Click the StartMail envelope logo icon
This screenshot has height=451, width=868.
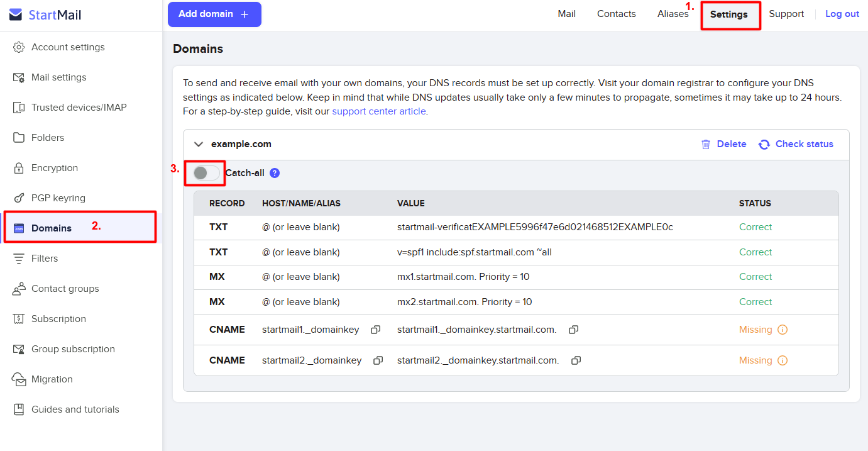(16, 15)
